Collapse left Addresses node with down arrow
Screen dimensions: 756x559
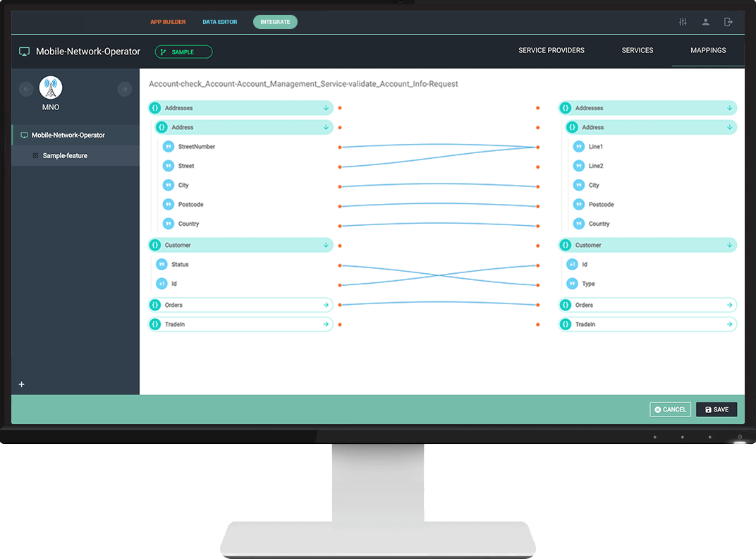pos(326,108)
